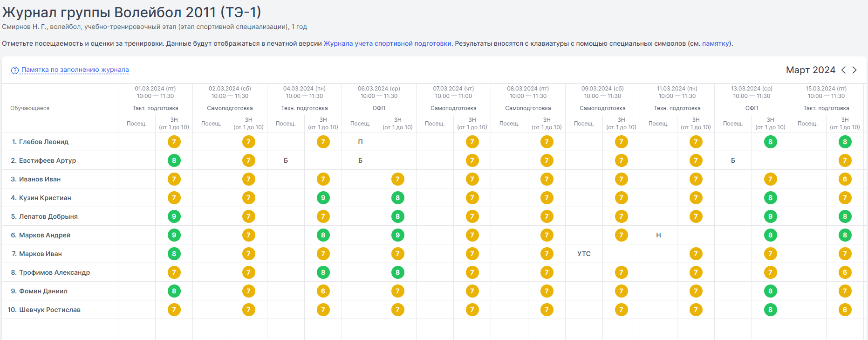Click Евстифеев Артур grade 8 on 01.03.2024
Viewport: 868px width, 340px height.
click(174, 160)
